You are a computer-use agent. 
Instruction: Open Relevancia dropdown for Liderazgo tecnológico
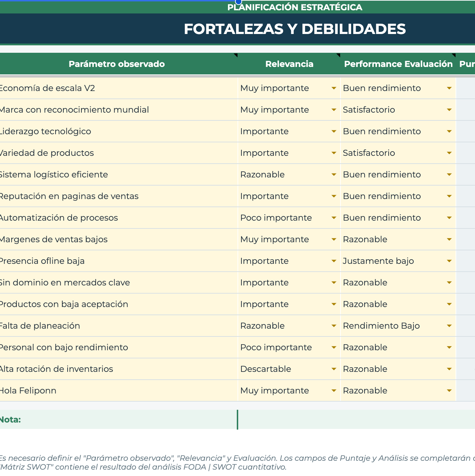pyautogui.click(x=334, y=131)
